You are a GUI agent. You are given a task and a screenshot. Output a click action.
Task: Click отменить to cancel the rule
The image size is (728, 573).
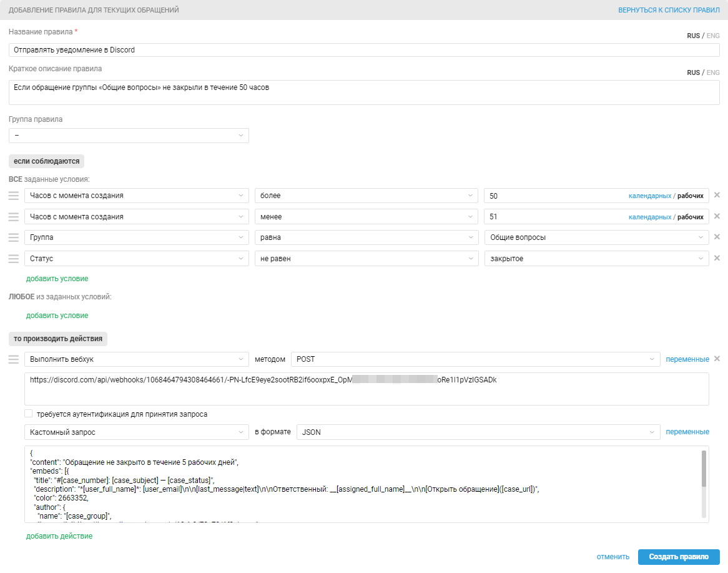point(613,557)
